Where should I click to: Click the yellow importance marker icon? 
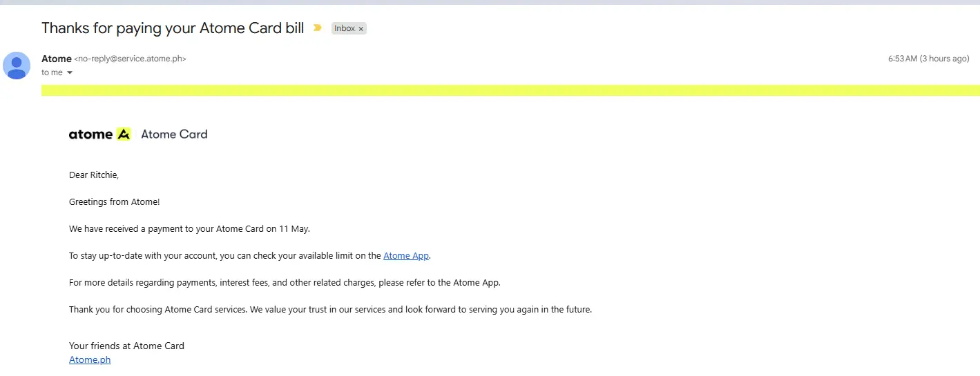click(x=317, y=28)
